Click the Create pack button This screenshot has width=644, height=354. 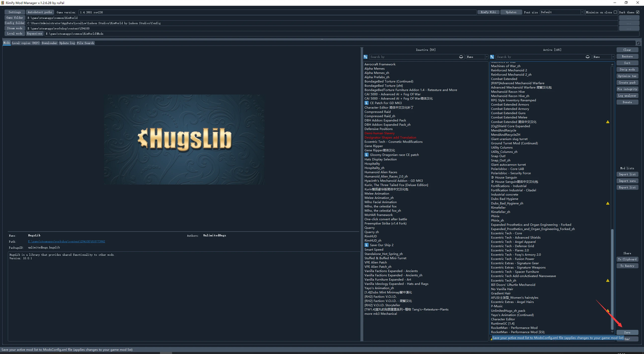pos(627,83)
